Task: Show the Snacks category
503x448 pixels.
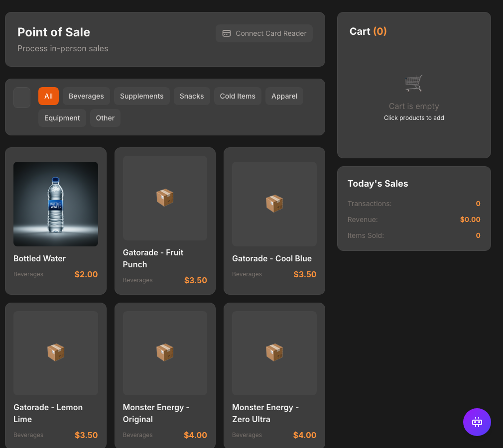Action: click(192, 96)
